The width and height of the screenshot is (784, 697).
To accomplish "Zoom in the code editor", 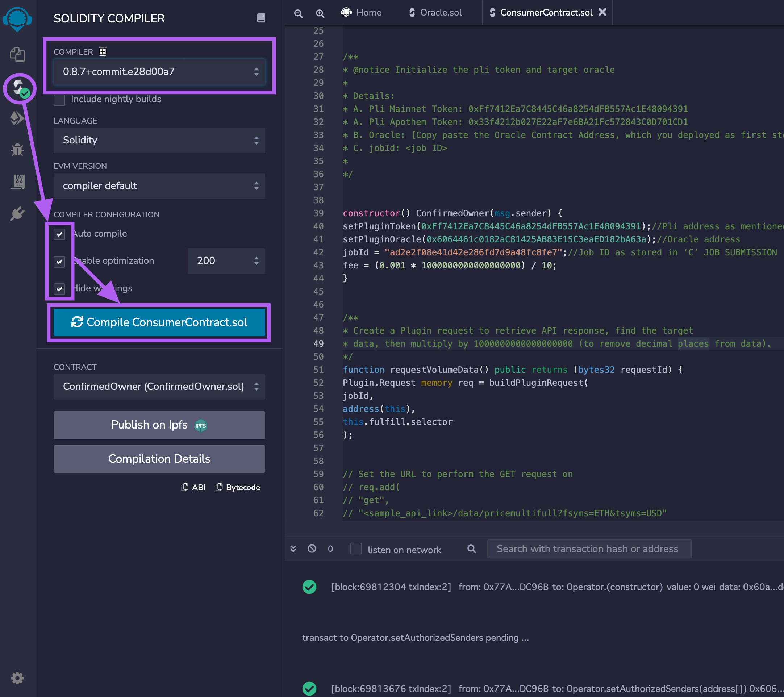I will [x=320, y=13].
